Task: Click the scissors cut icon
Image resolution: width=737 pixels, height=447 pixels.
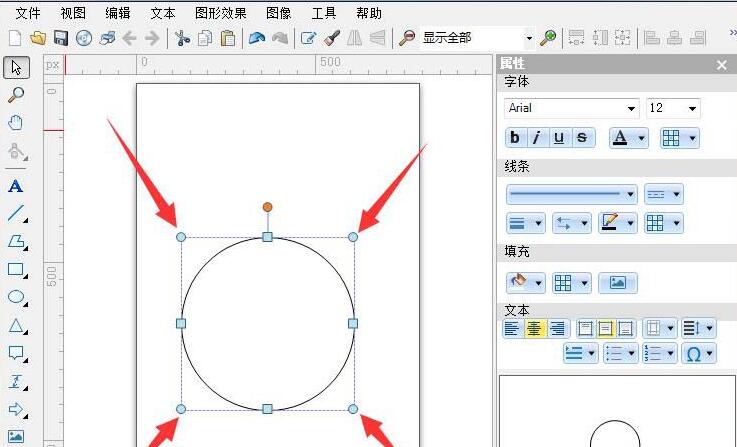Action: point(181,38)
